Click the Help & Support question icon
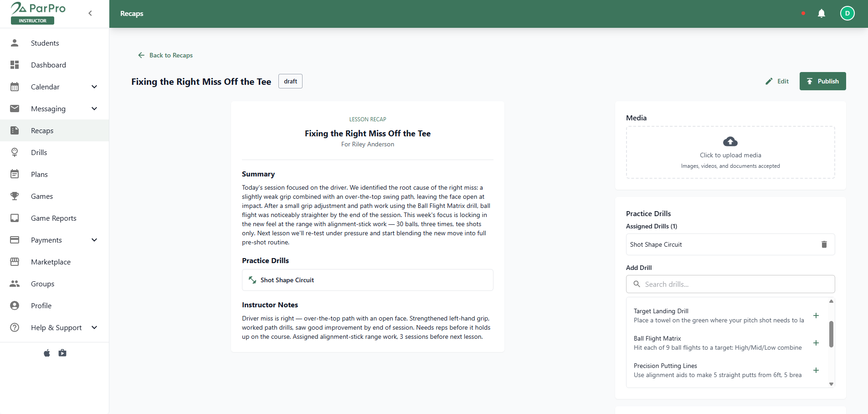Image resolution: width=868 pixels, height=414 pixels. tap(15, 327)
